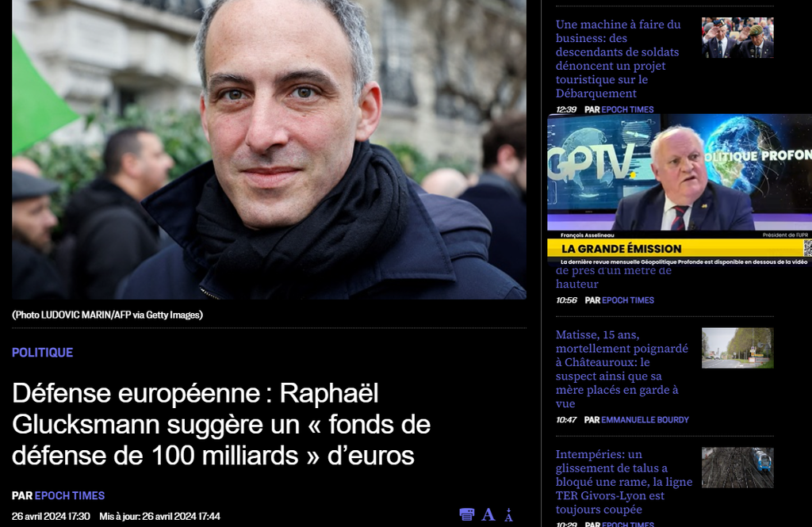The width and height of the screenshot is (812, 527).
Task: Increase text size with large A icon
Action: [x=488, y=514]
